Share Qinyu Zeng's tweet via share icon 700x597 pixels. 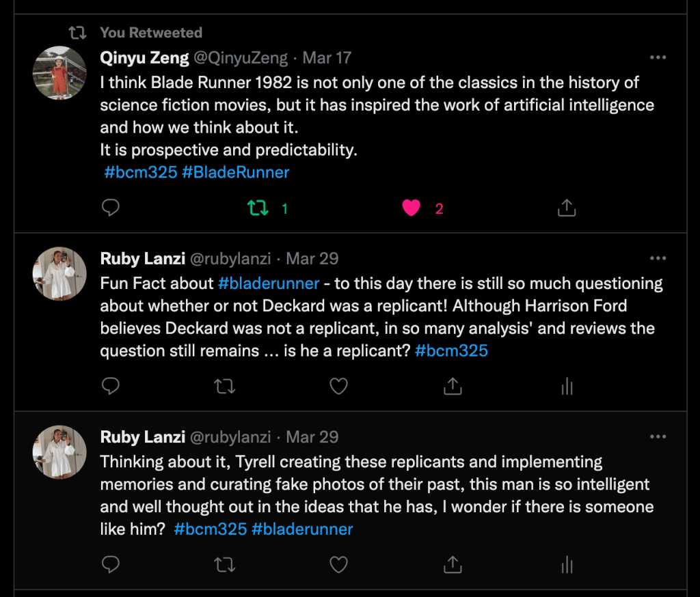pyautogui.click(x=566, y=208)
